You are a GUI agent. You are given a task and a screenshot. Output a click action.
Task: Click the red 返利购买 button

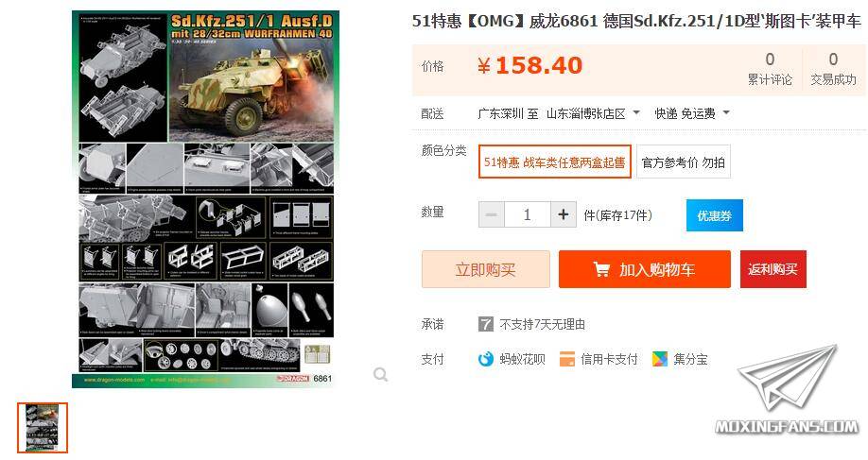(x=773, y=269)
